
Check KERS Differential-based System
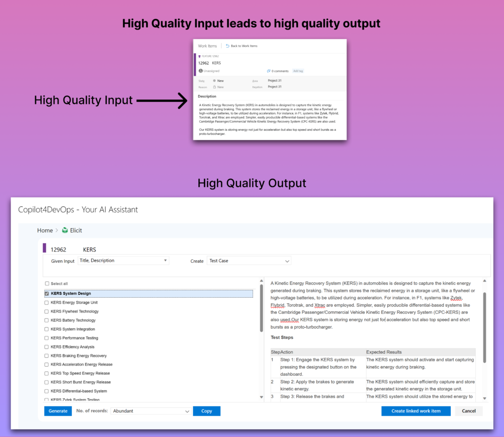coord(47,391)
